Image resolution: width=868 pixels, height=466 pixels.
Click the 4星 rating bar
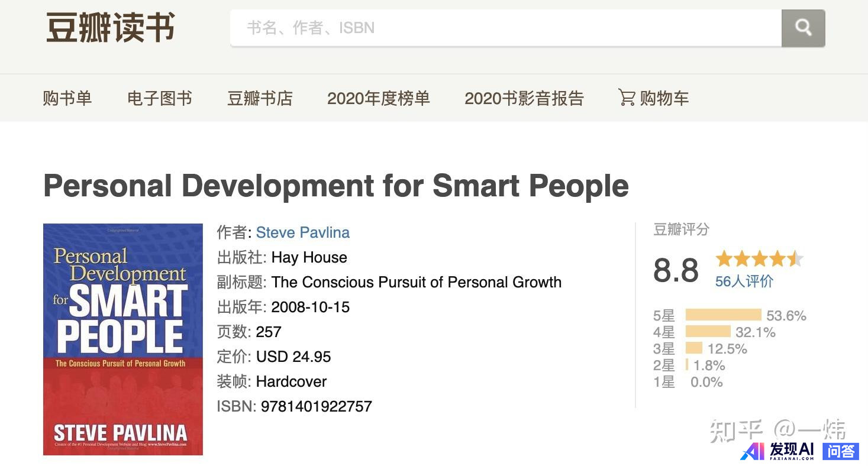click(x=708, y=332)
